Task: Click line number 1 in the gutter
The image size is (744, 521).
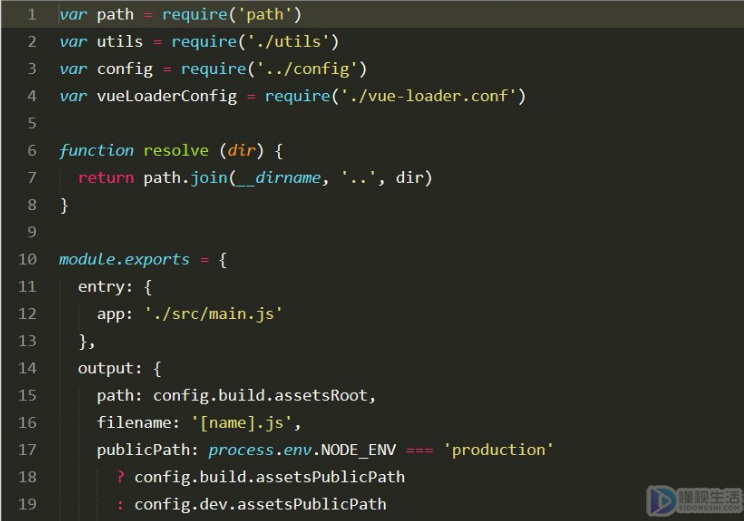Action: (x=32, y=14)
